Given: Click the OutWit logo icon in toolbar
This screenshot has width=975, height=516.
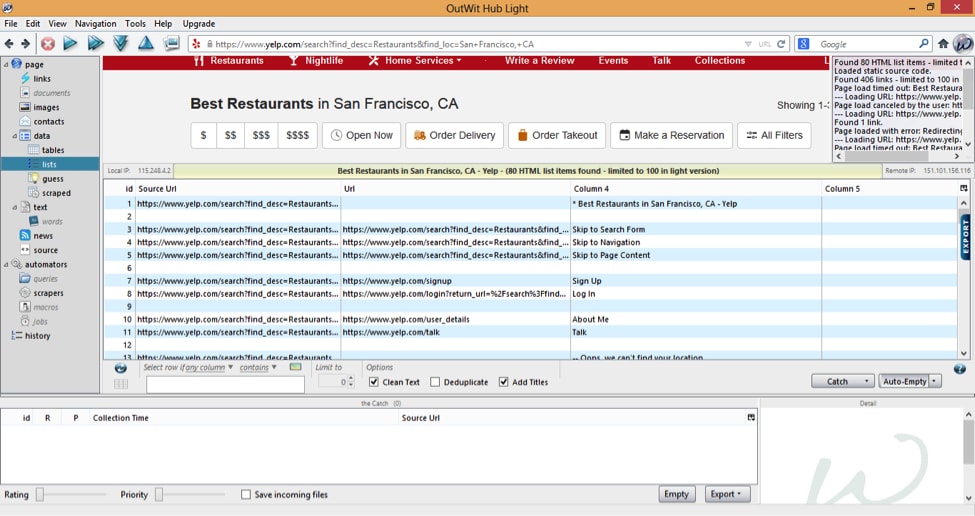Looking at the screenshot, I should [963, 44].
